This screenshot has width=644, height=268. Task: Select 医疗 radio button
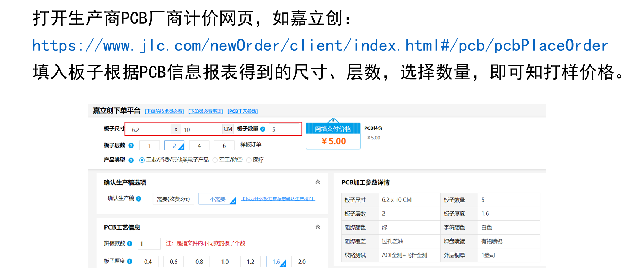point(249,160)
